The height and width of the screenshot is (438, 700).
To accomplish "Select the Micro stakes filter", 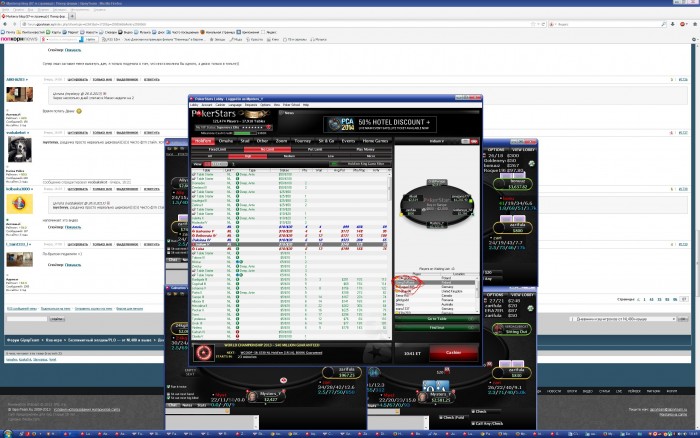I will [371, 156].
